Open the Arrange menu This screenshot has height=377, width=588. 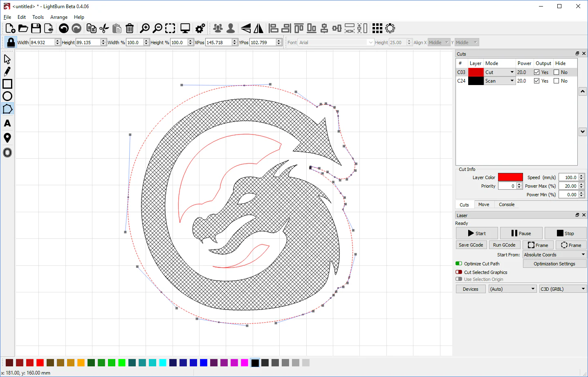click(x=58, y=17)
